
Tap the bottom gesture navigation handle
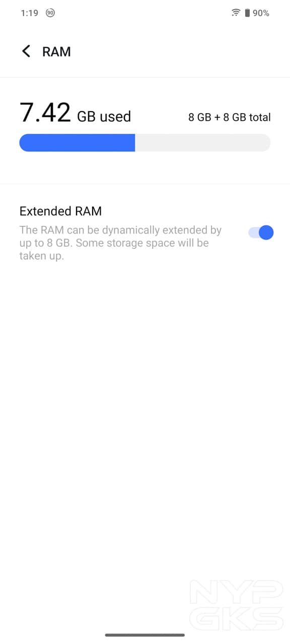tap(145, 635)
